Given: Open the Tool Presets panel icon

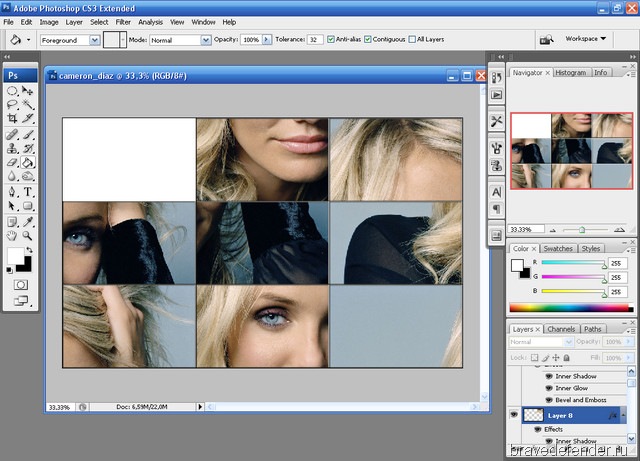Looking at the screenshot, I should coord(496,121).
